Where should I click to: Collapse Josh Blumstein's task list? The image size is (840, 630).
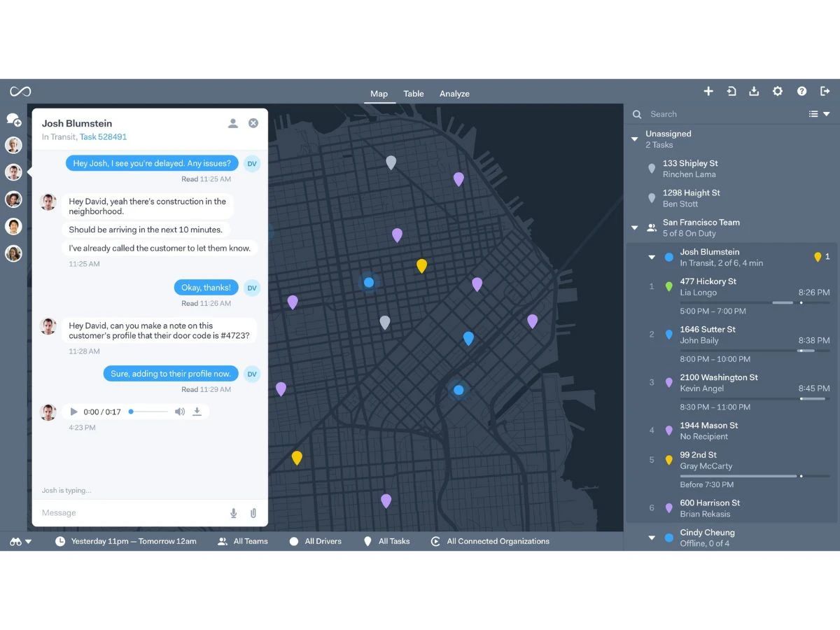pyautogui.click(x=652, y=258)
